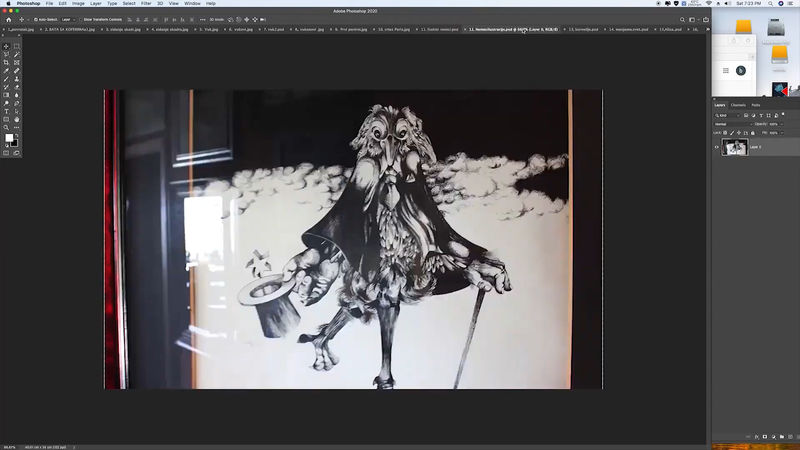Switch to the Paths tab

point(756,105)
